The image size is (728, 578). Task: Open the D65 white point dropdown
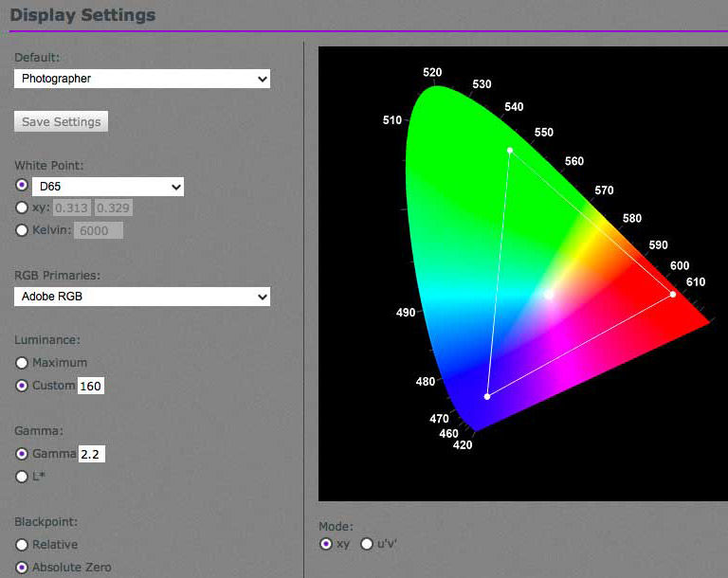[108, 186]
